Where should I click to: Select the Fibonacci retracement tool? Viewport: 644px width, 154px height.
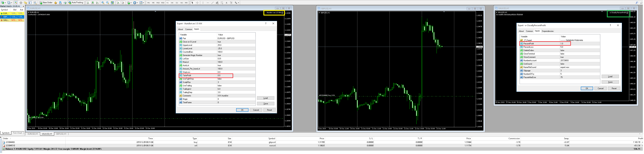click(222, 3)
